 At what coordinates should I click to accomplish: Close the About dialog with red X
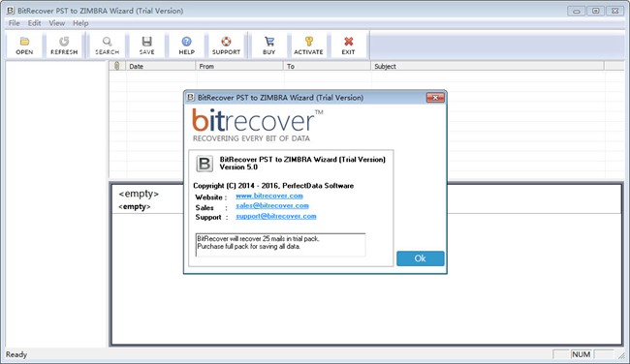point(435,98)
